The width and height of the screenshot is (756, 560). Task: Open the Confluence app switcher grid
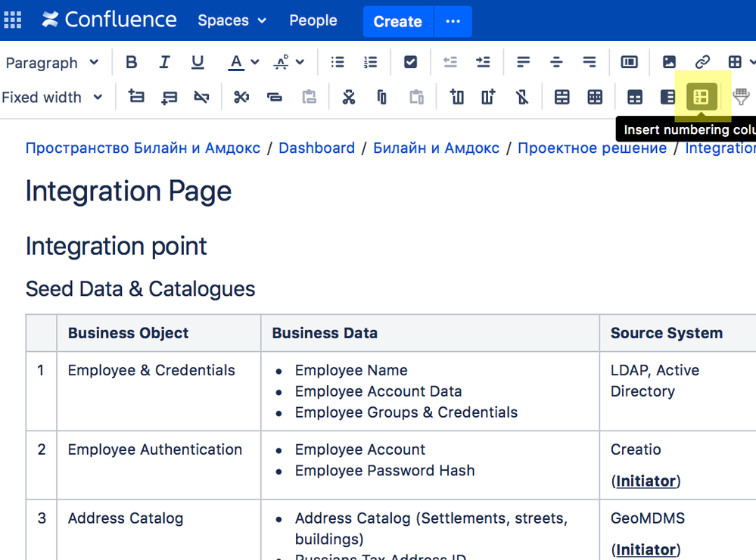click(x=13, y=20)
